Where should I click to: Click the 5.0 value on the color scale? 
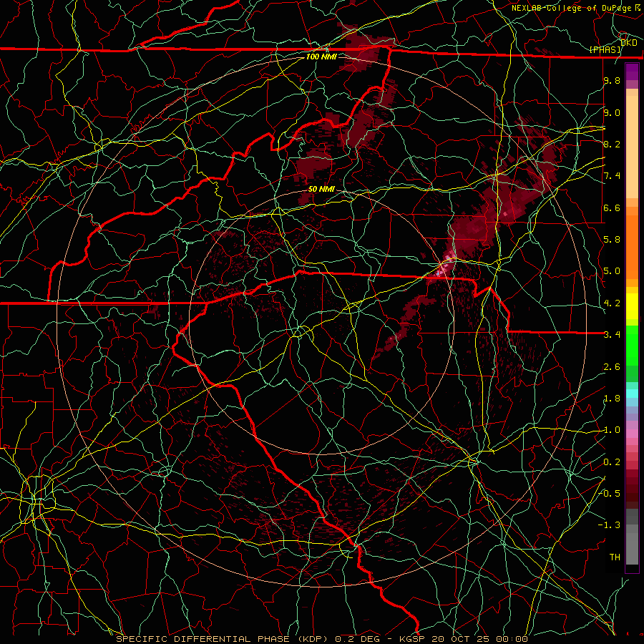tap(612, 271)
